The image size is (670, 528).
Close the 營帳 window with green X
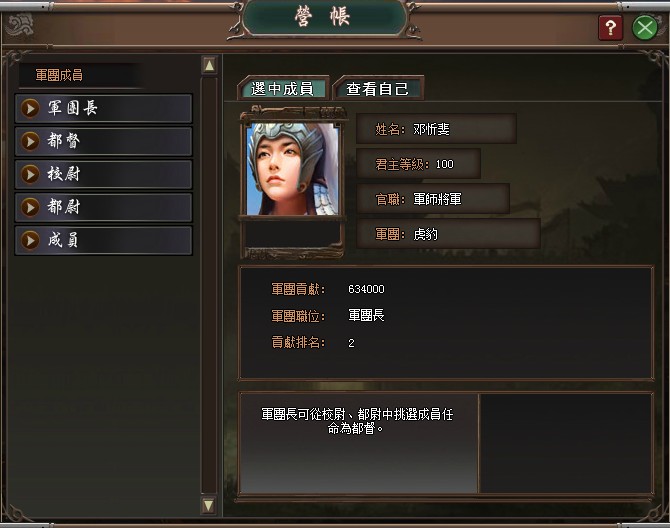(x=644, y=28)
